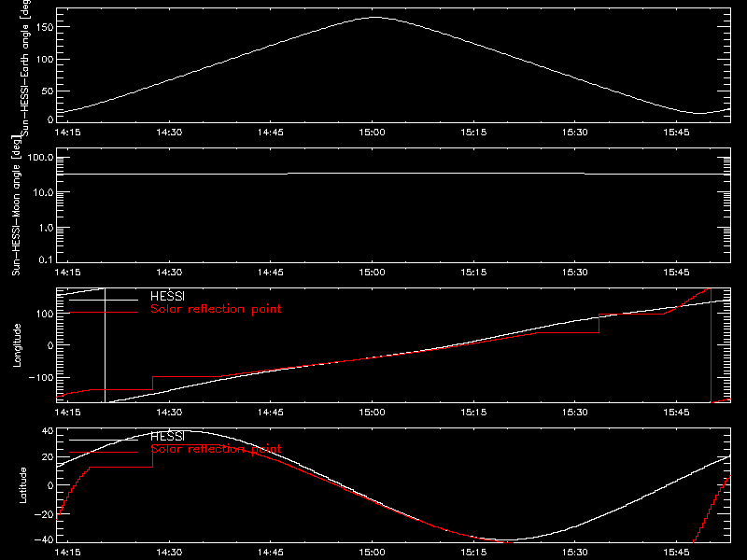Click the 100 tick on Longitude axis
Viewport: 747px width, 560px height.
46,314
